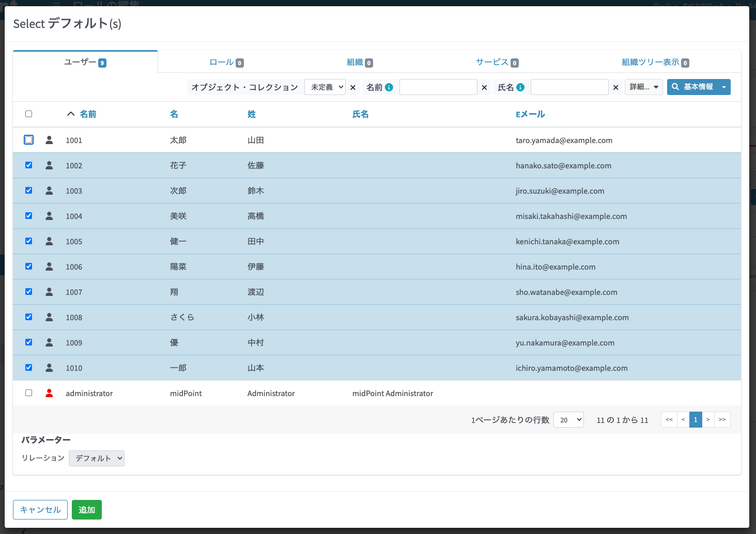Sort by the 名 column header
Viewport: 756px width, 534px height.
coord(174,114)
